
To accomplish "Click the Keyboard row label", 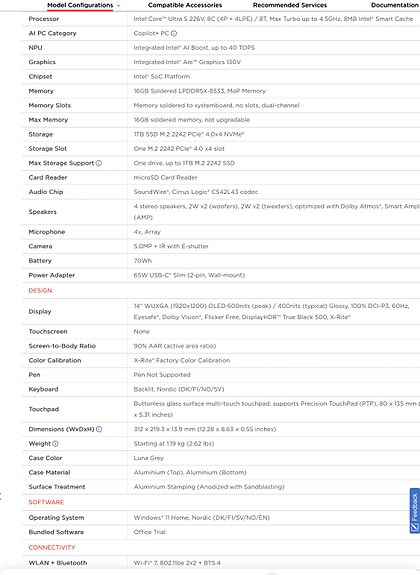I will 43,389.
